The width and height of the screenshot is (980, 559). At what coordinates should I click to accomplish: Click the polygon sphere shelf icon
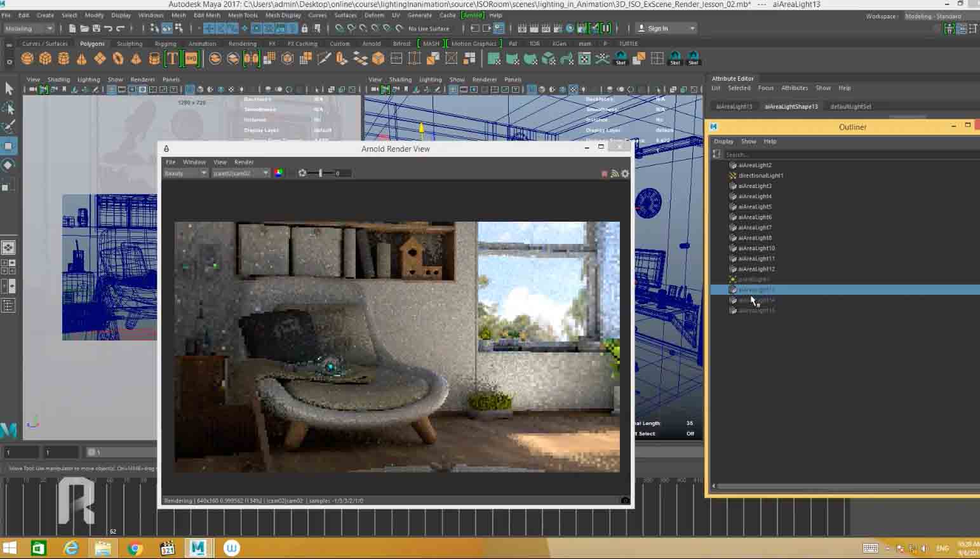point(27,59)
